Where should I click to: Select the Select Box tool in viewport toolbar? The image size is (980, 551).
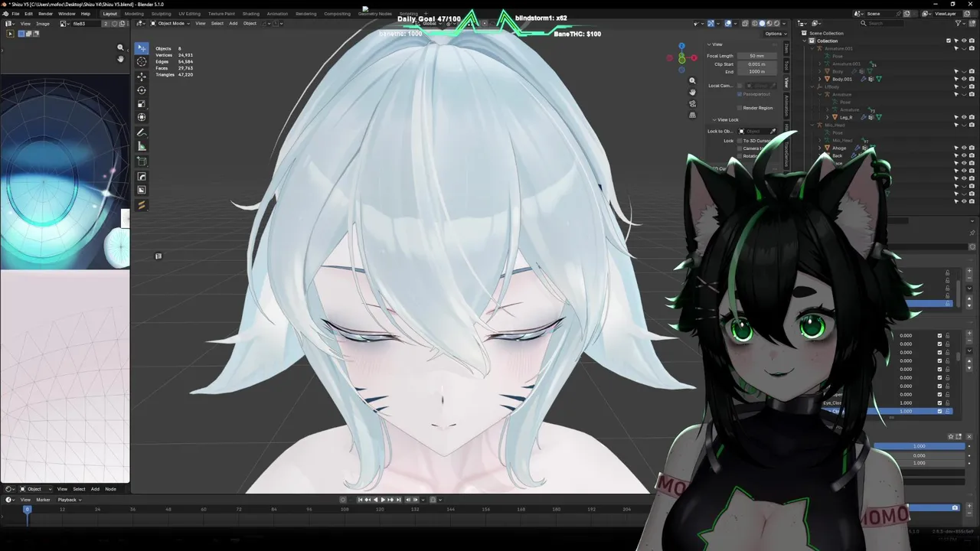142,48
